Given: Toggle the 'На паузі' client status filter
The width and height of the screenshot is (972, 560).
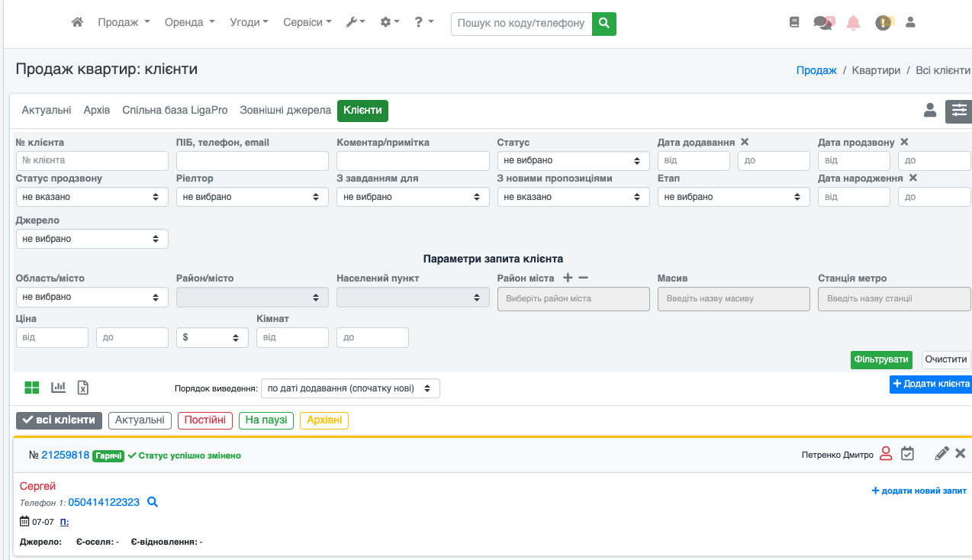Looking at the screenshot, I should [x=266, y=420].
